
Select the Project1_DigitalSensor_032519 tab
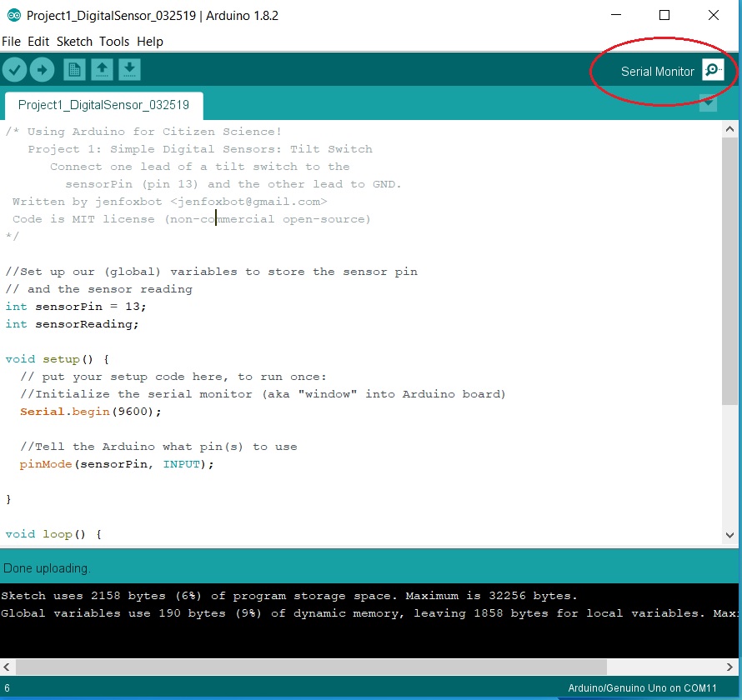tap(103, 106)
